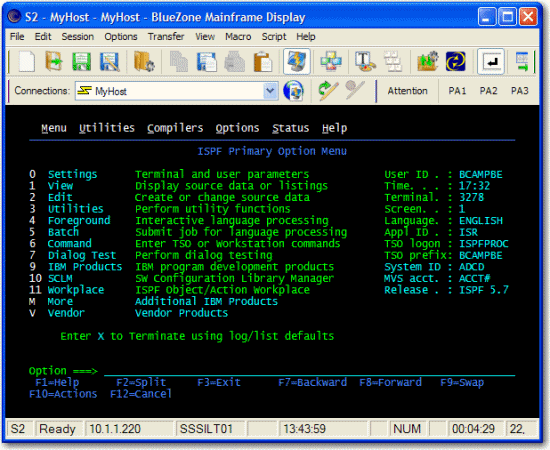Image resolution: width=550 pixels, height=450 pixels.
Task: Click the New session blank page icon
Action: click(x=27, y=62)
